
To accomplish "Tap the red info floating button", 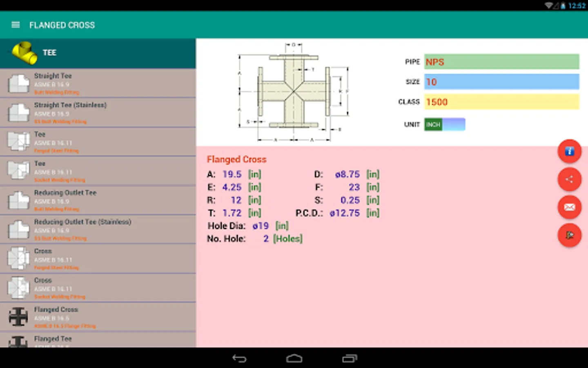I will click(x=569, y=151).
